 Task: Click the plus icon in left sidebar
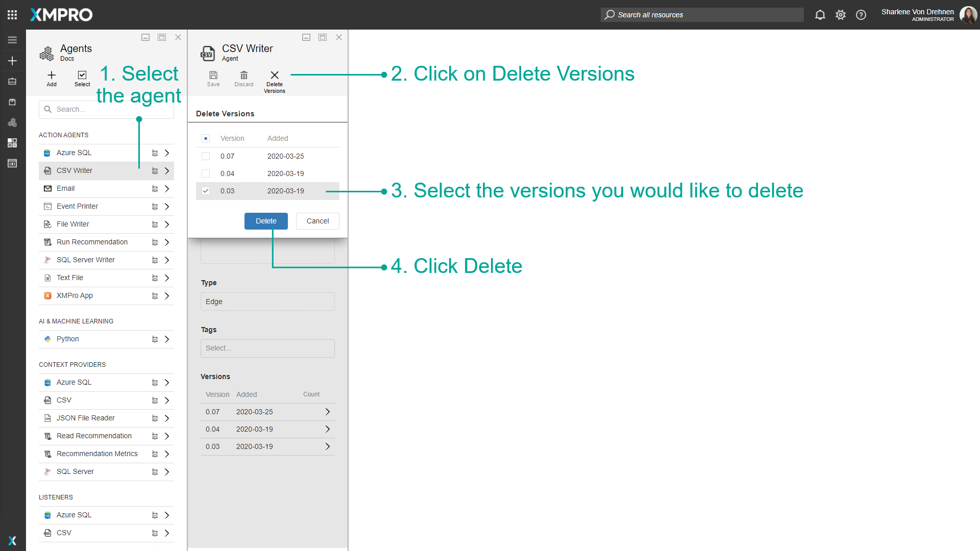pos(12,61)
